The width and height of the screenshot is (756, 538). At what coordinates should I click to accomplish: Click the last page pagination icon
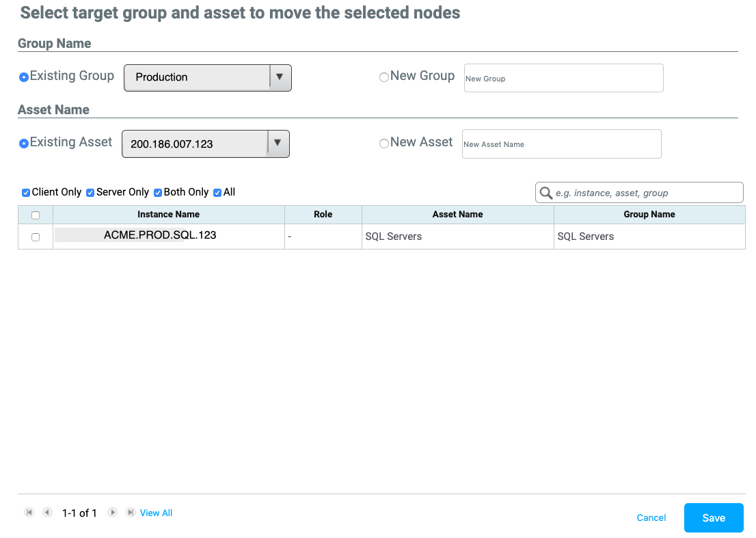point(131,512)
